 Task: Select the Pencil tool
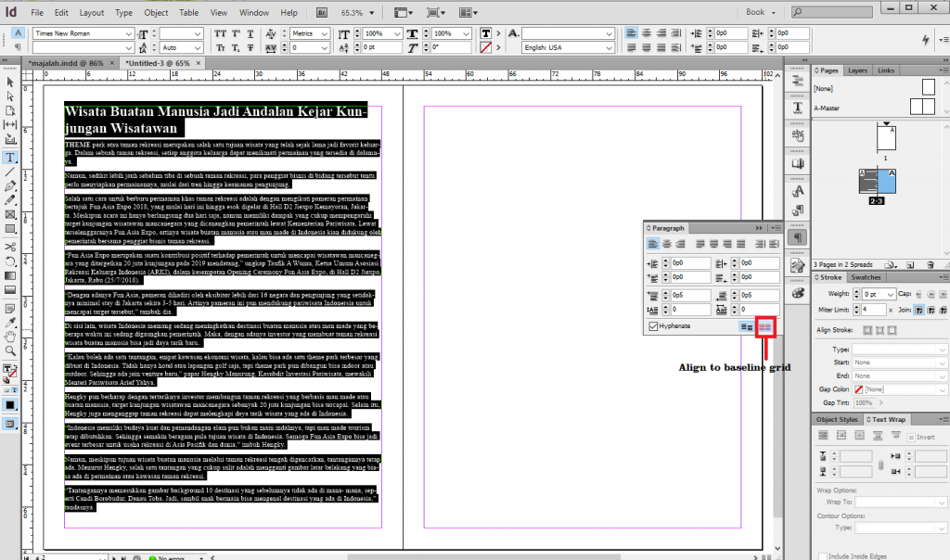(10, 200)
